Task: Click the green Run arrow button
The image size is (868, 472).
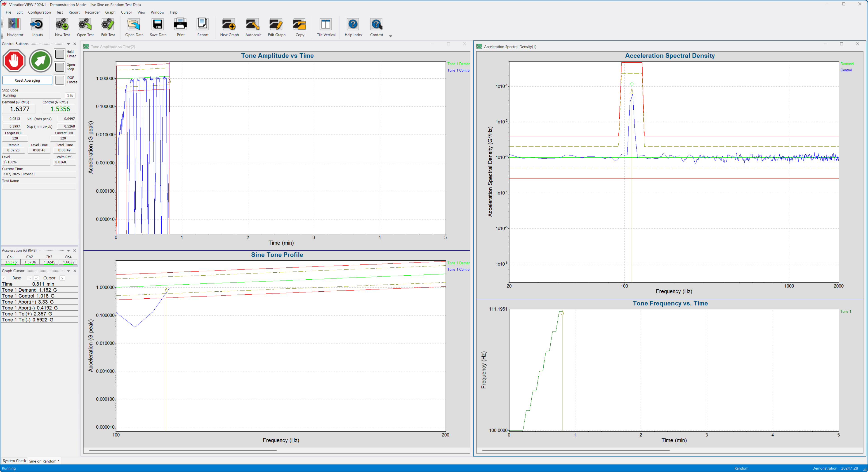Action: [40, 61]
